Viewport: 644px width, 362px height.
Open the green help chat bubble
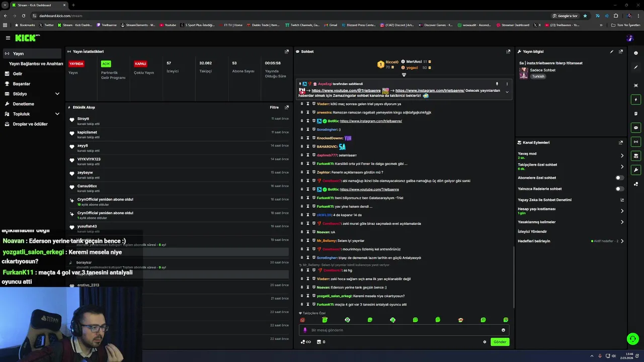click(x=633, y=339)
